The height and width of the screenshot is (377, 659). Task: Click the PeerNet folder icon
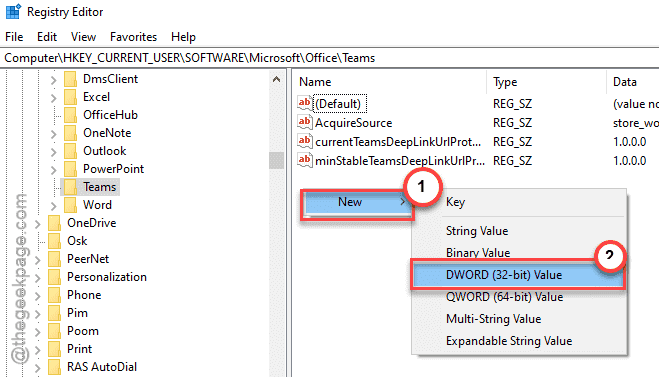[55, 259]
